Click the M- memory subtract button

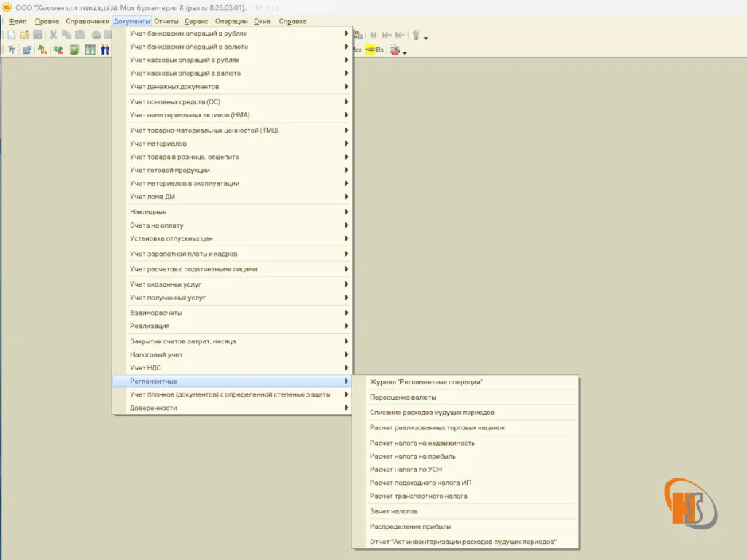coord(400,35)
